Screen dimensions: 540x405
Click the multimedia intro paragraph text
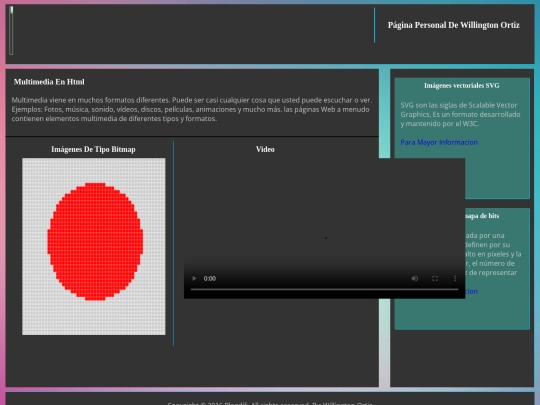[192, 109]
